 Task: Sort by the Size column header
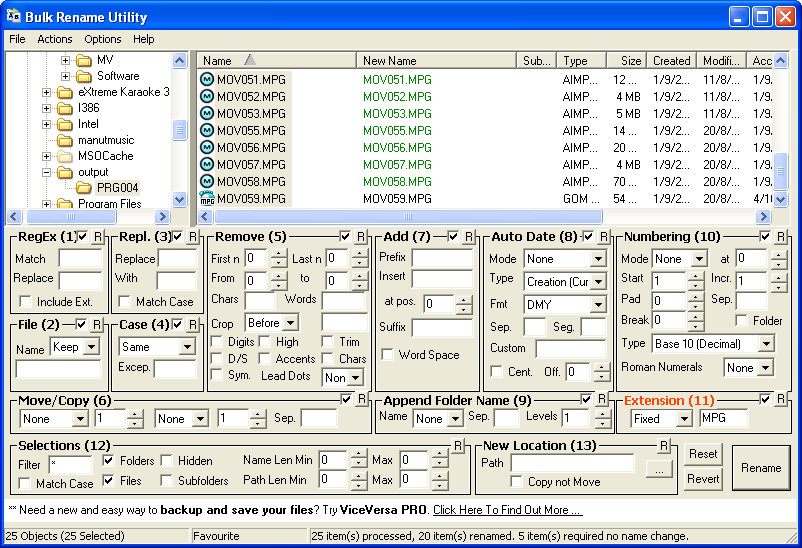(x=627, y=60)
